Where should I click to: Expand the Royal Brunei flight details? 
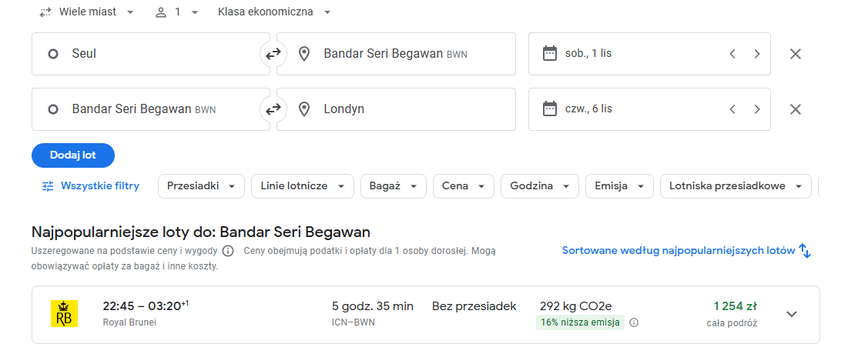[793, 314]
